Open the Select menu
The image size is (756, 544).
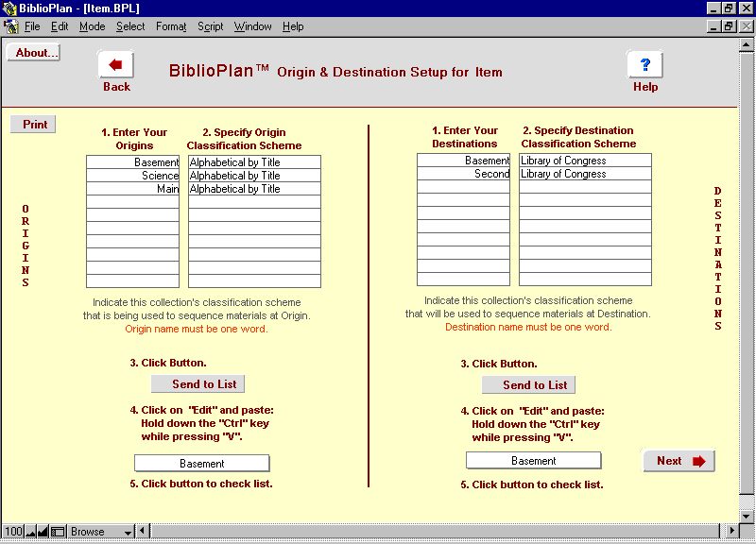pyautogui.click(x=130, y=26)
